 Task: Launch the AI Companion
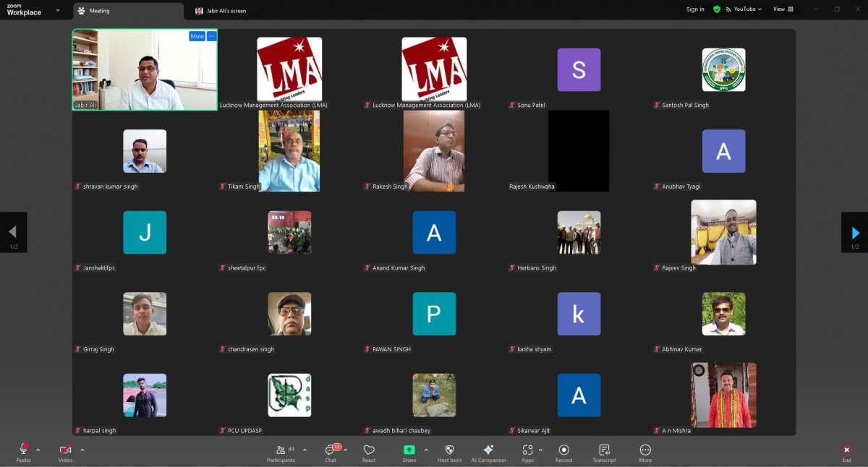(x=488, y=453)
